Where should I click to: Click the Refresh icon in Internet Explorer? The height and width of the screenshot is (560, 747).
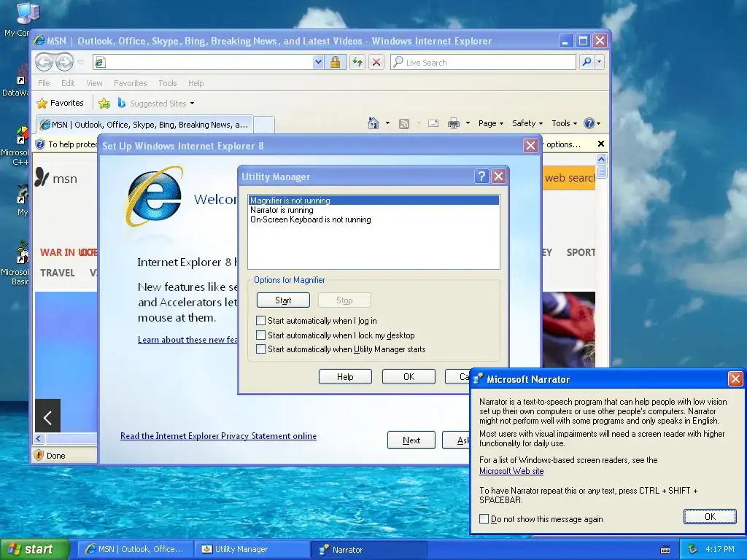(x=357, y=63)
